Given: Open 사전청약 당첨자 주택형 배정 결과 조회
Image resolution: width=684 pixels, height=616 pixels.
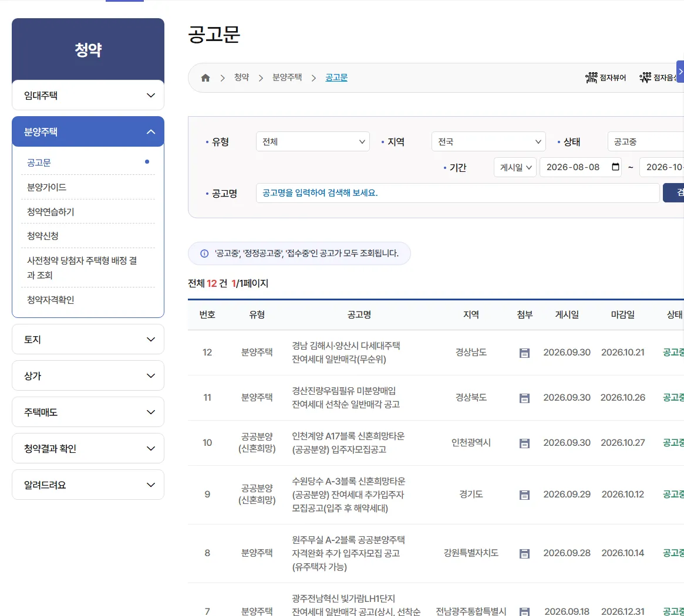Looking at the screenshot, I should pyautogui.click(x=82, y=268).
